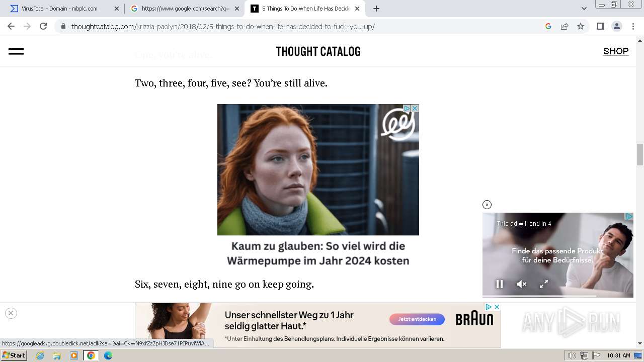
Task: Close the heat pump ad with X
Action: (415, 108)
